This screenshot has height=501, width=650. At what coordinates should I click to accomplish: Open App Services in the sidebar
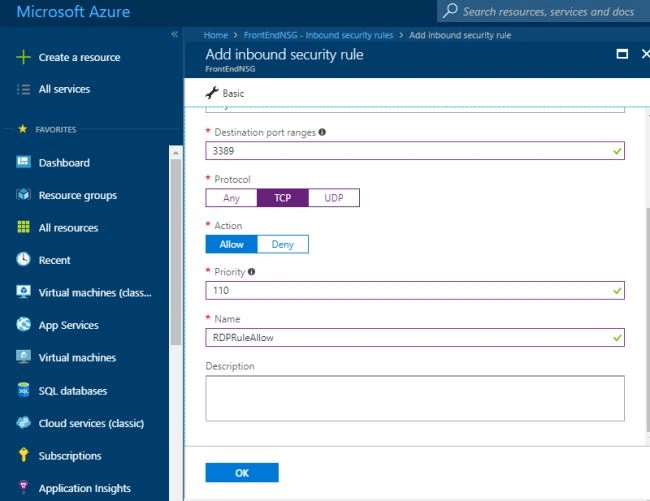(x=68, y=325)
